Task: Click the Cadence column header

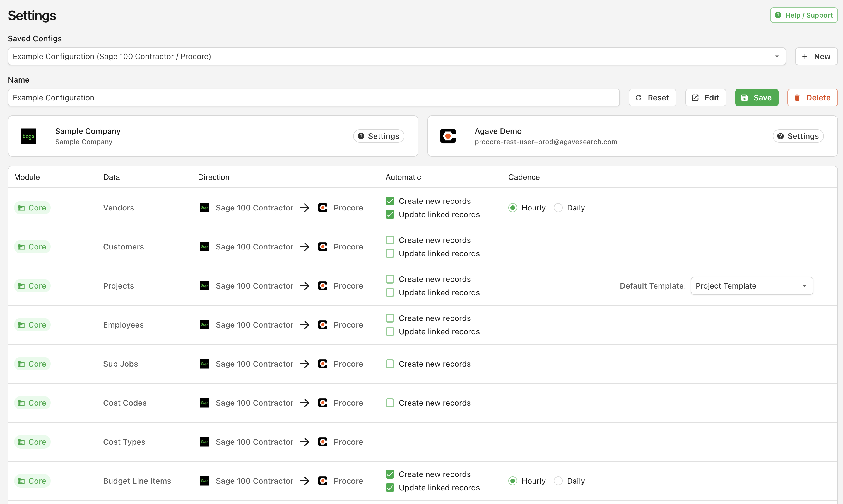Action: 524,177
